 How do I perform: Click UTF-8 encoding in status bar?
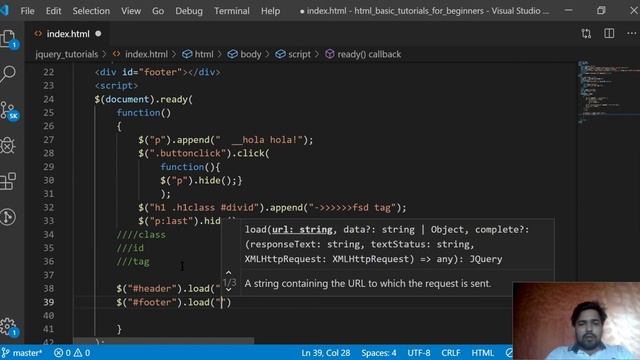(419, 353)
